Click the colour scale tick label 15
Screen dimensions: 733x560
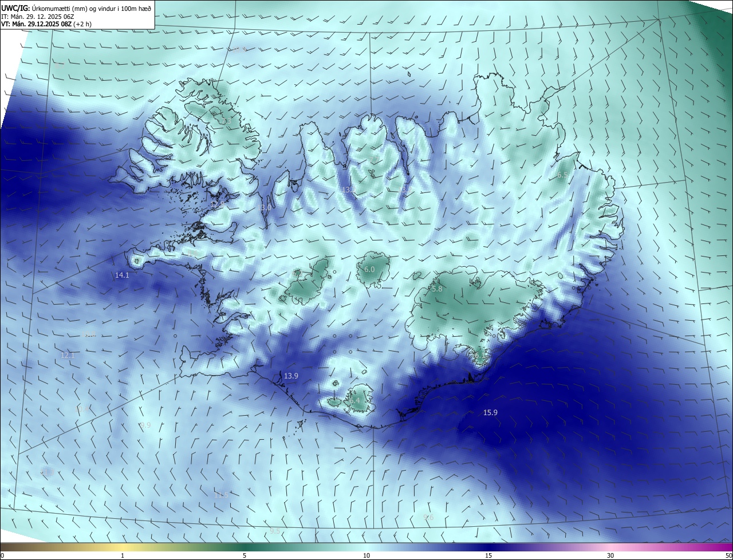(x=488, y=555)
